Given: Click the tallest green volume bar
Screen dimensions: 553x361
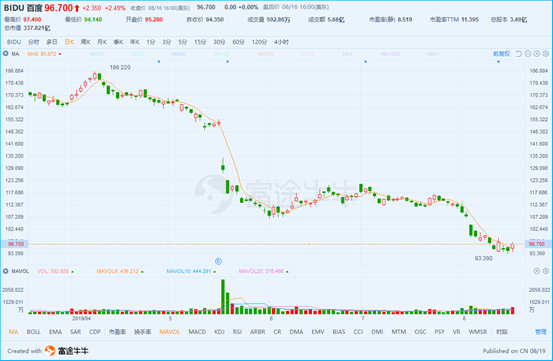Looking at the screenshot, I should [223, 296].
